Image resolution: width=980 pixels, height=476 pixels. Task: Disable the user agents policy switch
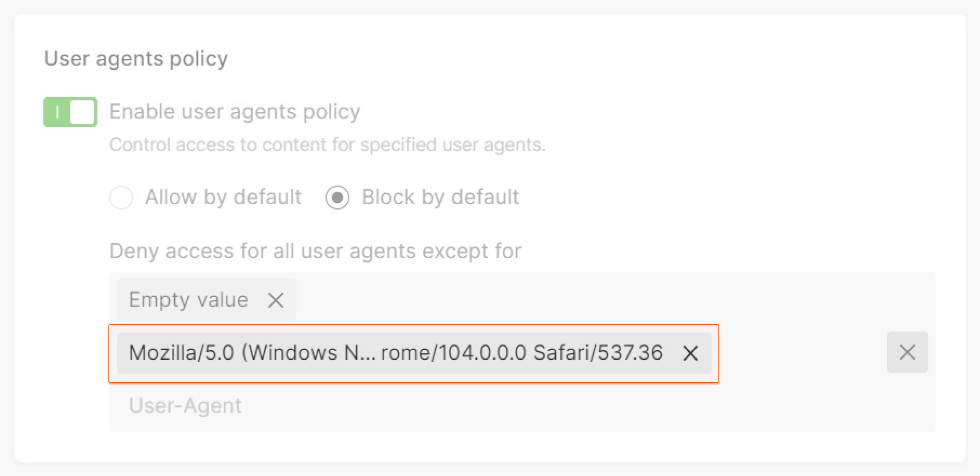(70, 112)
